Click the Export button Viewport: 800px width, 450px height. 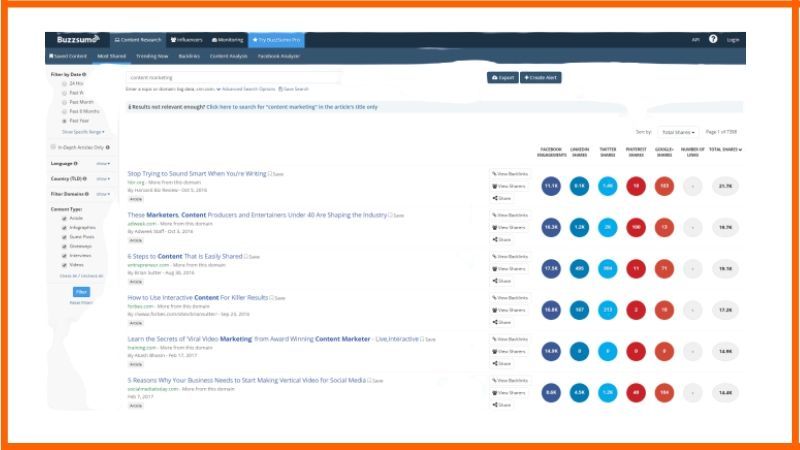coord(503,78)
